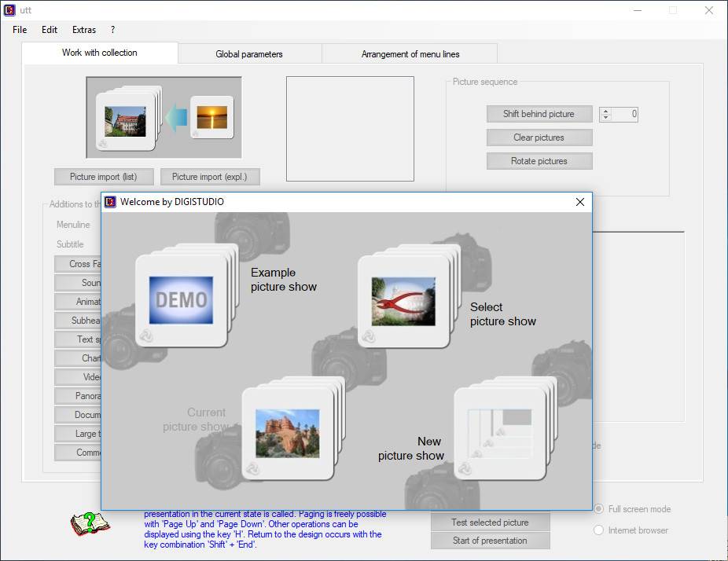
Task: Click the help book icon
Action: click(x=90, y=524)
